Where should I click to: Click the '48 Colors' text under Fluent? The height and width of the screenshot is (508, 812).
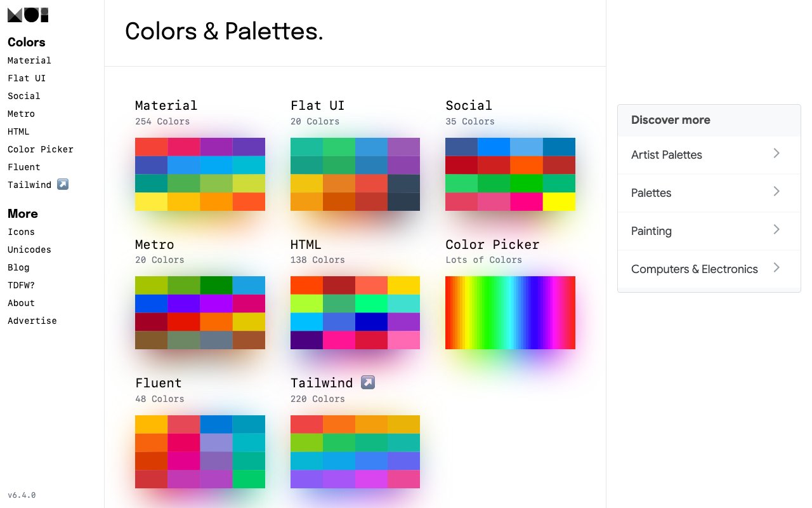point(160,399)
